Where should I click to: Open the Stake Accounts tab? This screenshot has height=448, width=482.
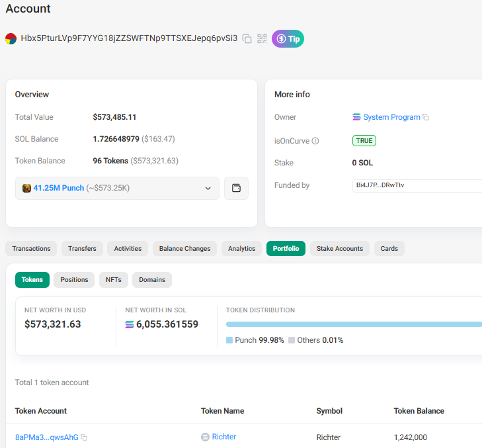340,249
